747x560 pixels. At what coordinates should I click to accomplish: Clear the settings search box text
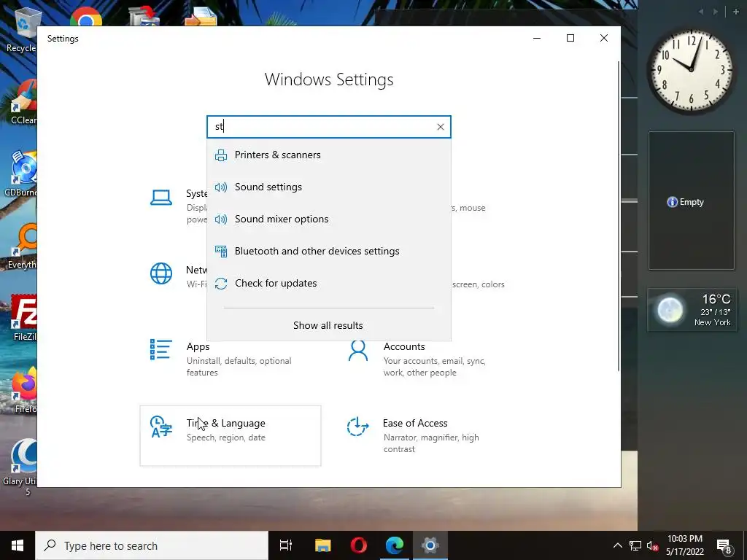coord(440,127)
